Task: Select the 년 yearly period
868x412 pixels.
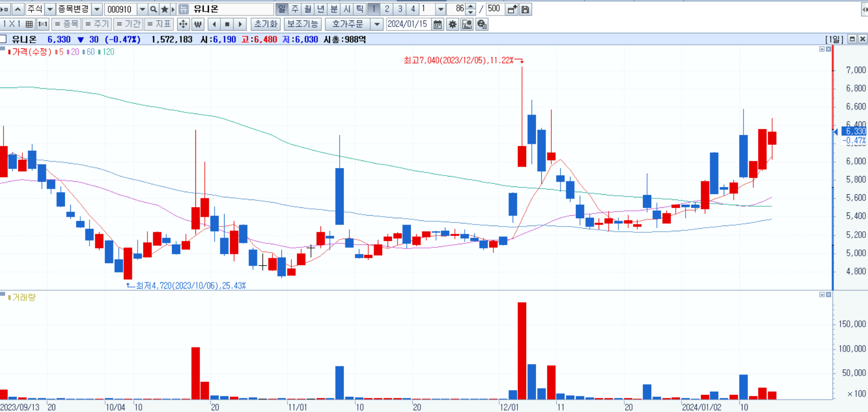Action: click(x=321, y=9)
